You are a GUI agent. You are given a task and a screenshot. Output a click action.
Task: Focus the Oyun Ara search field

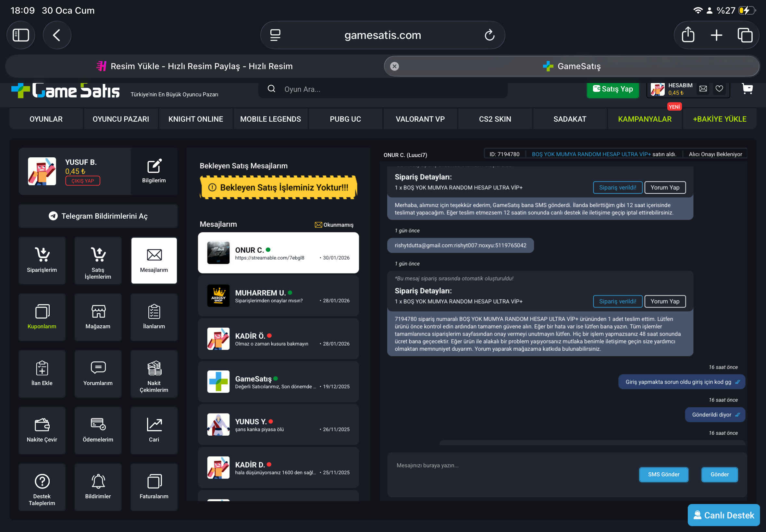pyautogui.click(x=383, y=89)
